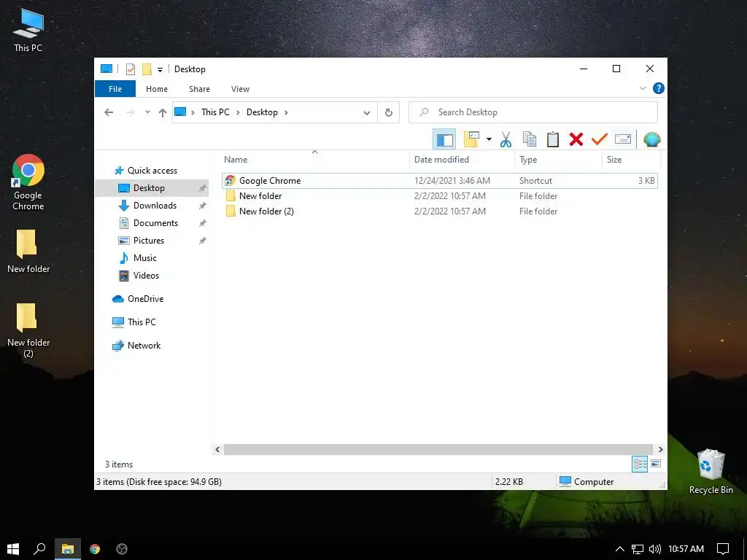This screenshot has height=560, width=747.
Task: Click This PC in the address bar
Action: [215, 112]
